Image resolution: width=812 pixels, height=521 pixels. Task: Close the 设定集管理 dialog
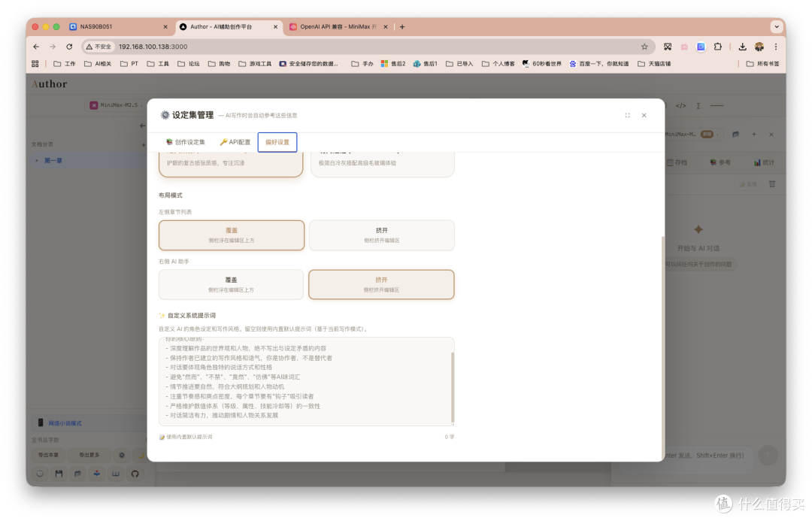644,116
